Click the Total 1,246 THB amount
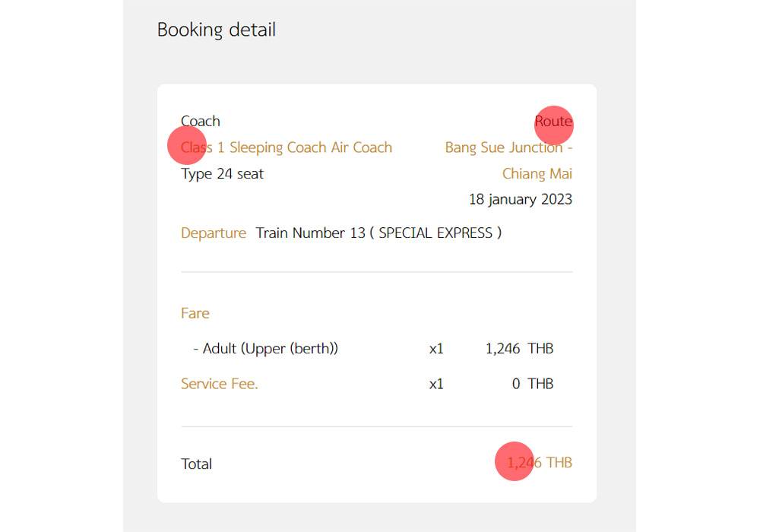Screen dimensions: 760x532 (539, 463)
